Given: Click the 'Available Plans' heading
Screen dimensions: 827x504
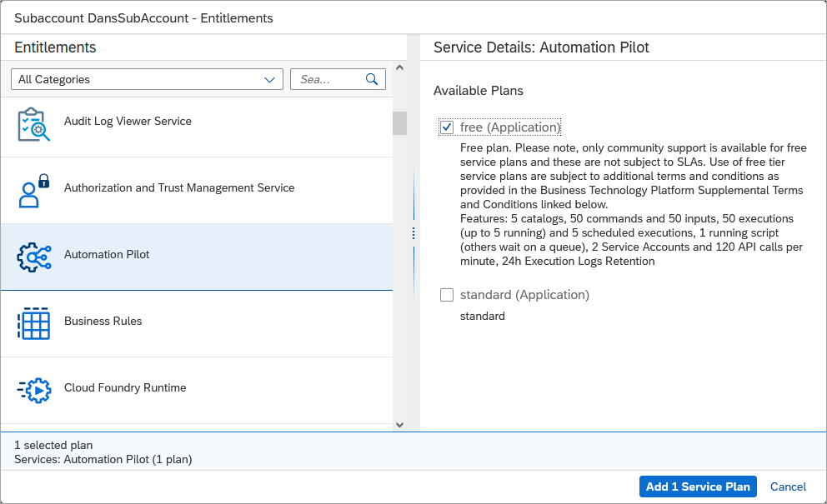Looking at the screenshot, I should click(479, 91).
